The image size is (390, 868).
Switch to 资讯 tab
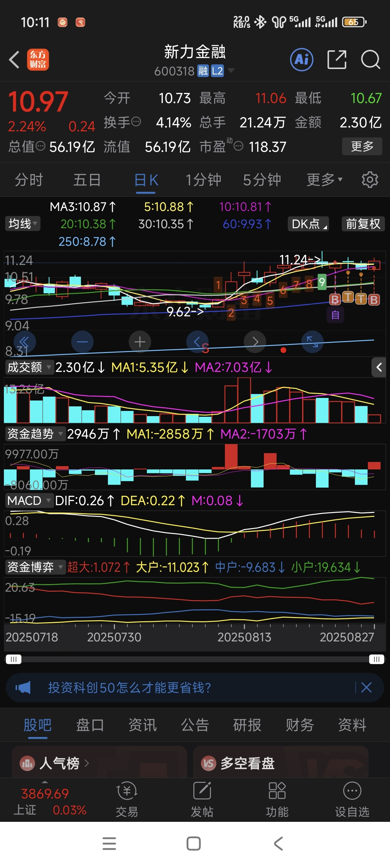click(x=142, y=725)
